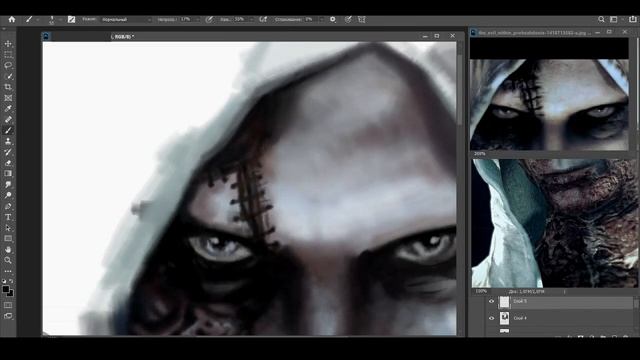Go to the Home screen
The height and width of the screenshot is (360, 640).
[12, 19]
